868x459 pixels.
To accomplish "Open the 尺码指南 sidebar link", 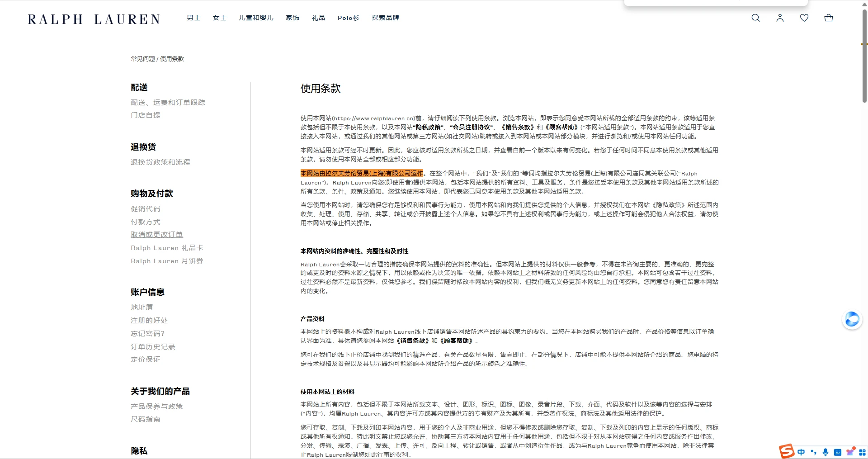I will [146, 419].
